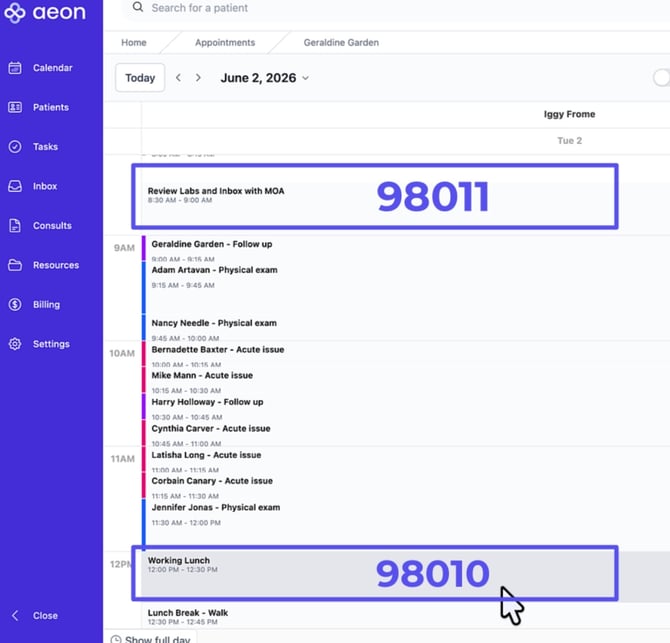The width and height of the screenshot is (670, 643).
Task: Open Lunch Break - Walk event
Action: pos(406,616)
